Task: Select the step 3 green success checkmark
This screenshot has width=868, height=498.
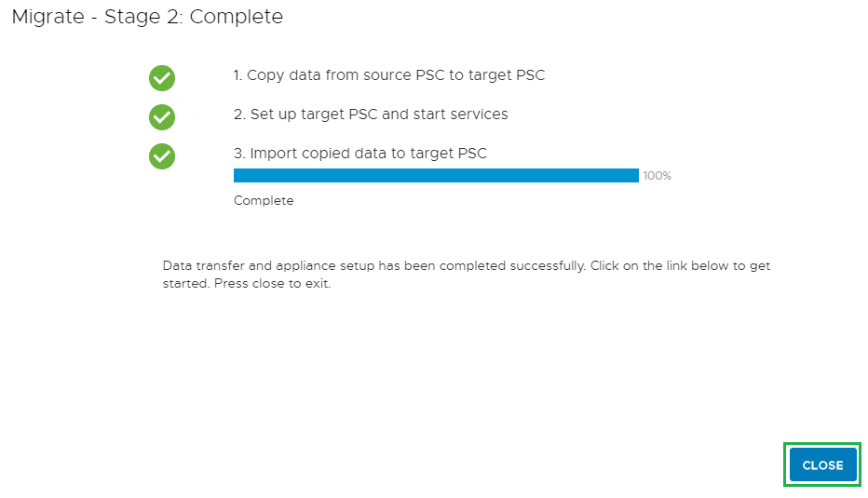Action: click(x=162, y=155)
